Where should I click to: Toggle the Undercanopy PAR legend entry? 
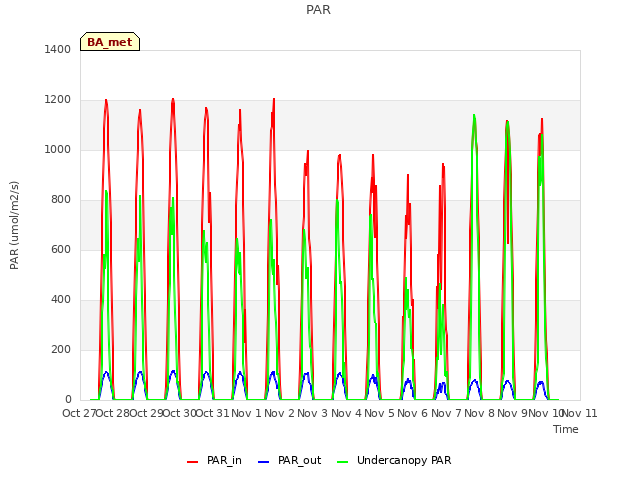click(394, 460)
